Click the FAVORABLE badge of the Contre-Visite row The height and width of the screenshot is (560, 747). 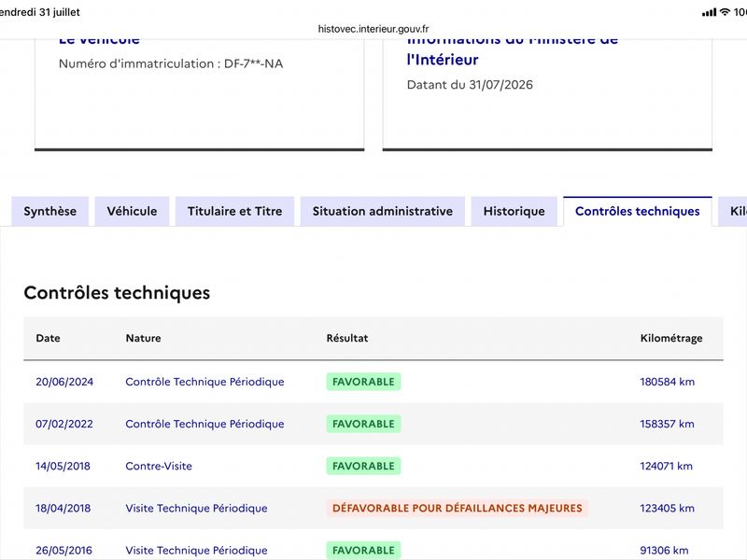(x=363, y=466)
